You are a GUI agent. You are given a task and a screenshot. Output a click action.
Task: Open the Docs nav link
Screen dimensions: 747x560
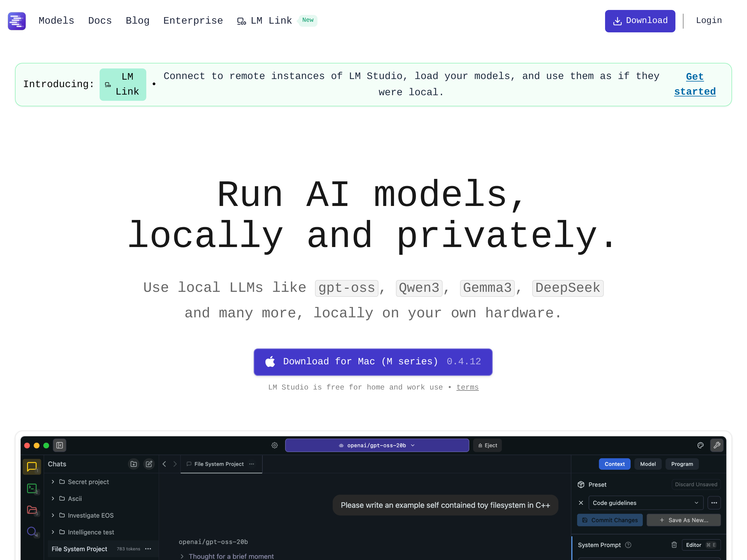pyautogui.click(x=100, y=21)
